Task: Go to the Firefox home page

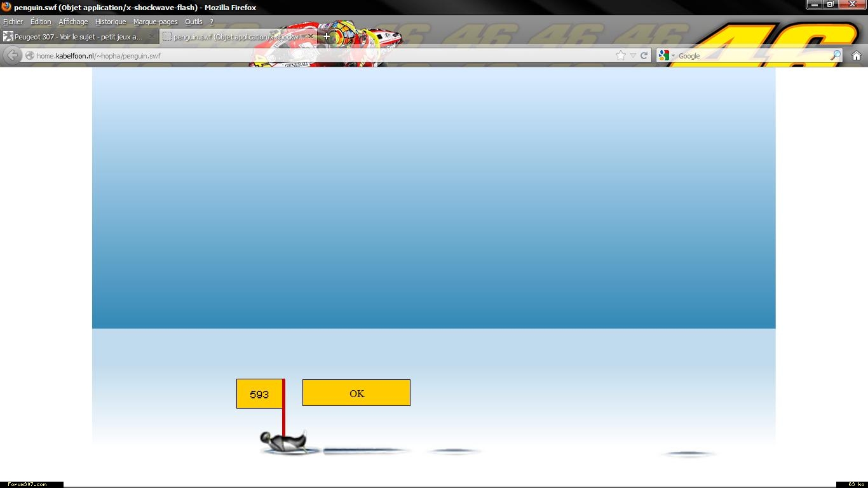Action: point(856,55)
